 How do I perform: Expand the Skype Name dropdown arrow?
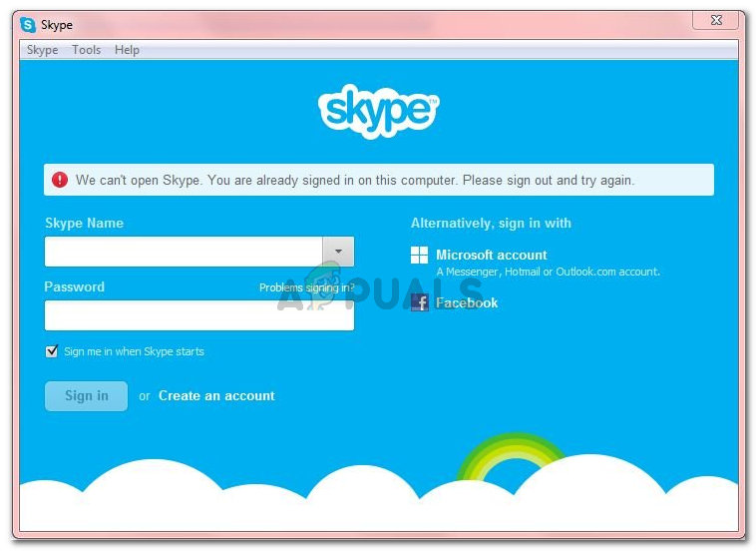338,252
